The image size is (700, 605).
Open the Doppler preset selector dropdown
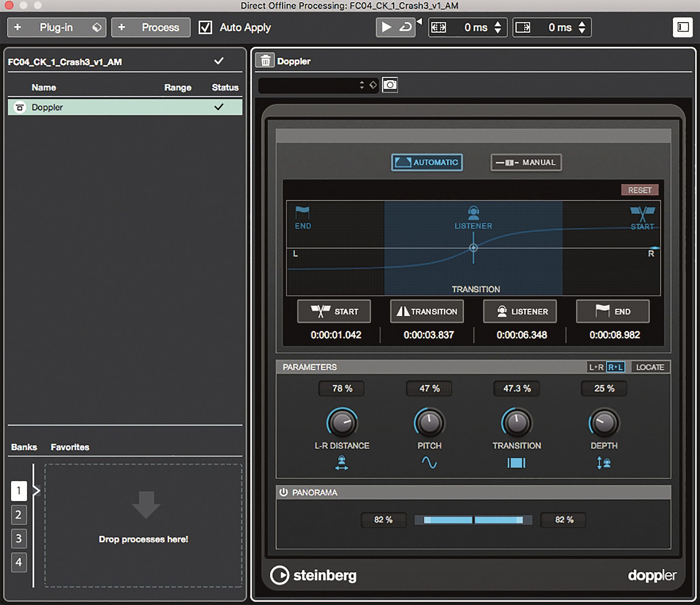312,85
